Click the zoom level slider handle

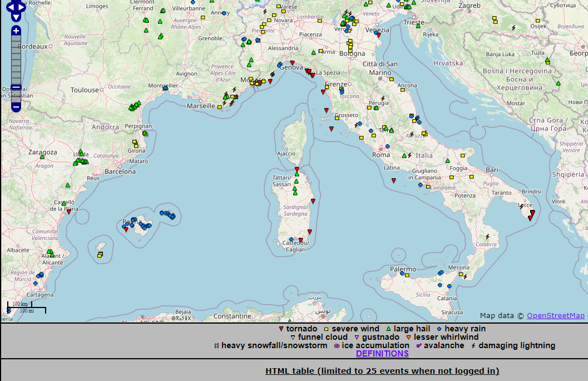[x=16, y=87]
